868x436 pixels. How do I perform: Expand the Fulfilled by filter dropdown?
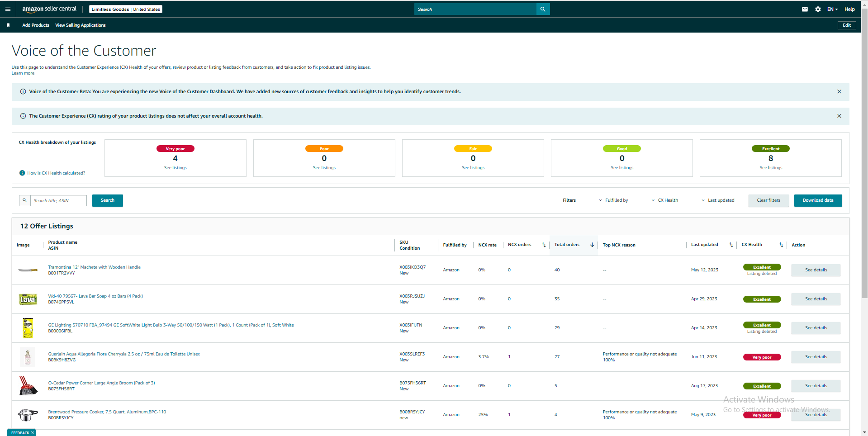point(613,200)
